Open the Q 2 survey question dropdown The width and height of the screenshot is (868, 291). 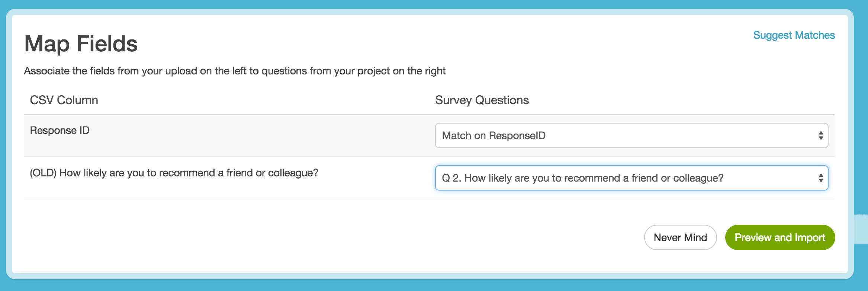(631, 178)
